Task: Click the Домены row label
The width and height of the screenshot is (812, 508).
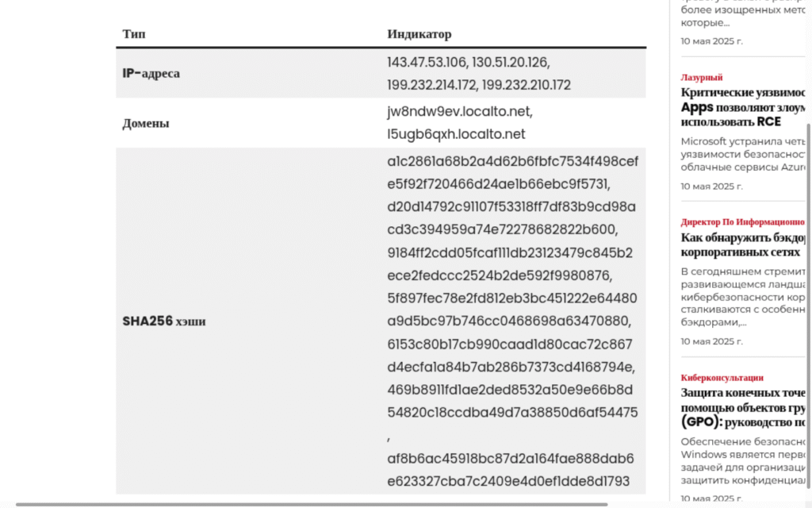Action: pos(146,123)
